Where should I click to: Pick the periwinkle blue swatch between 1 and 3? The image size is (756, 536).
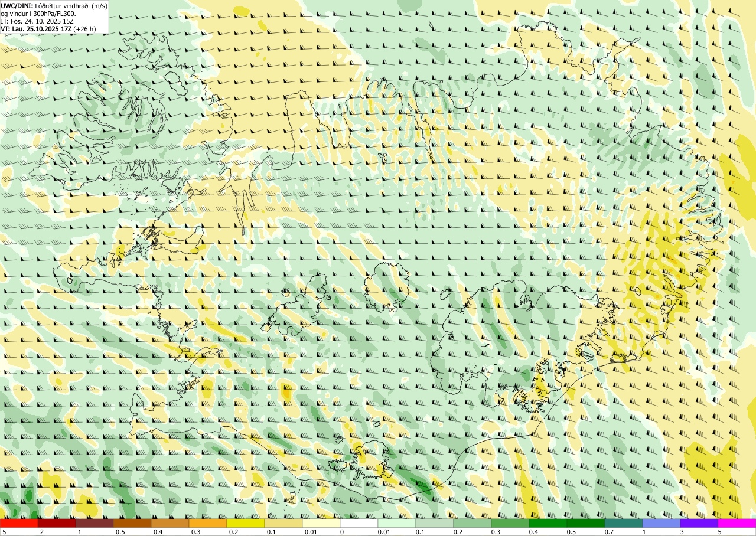coord(661,523)
